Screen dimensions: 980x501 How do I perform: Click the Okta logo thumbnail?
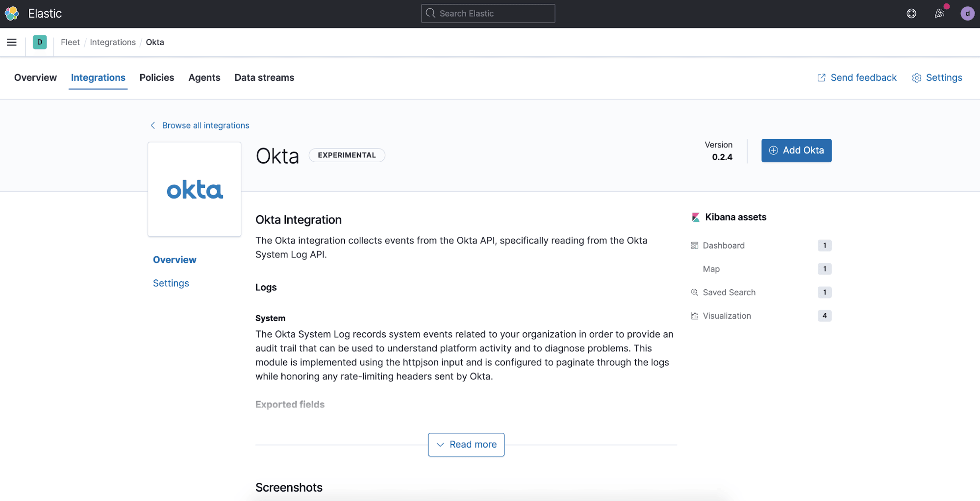click(x=194, y=189)
